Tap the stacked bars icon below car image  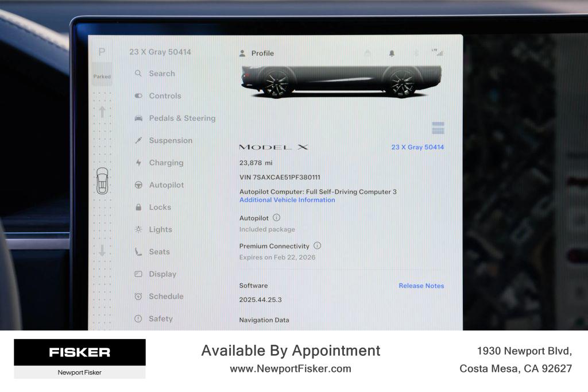(x=438, y=128)
